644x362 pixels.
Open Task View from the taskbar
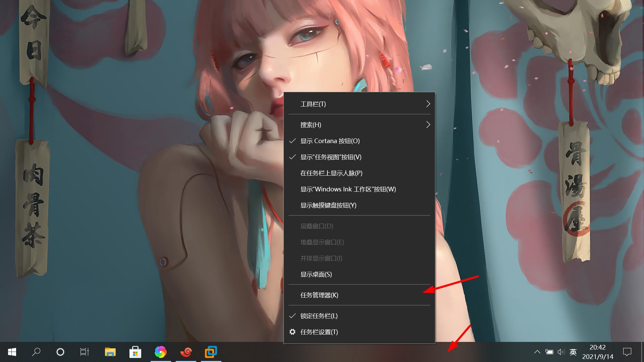pos(84,352)
